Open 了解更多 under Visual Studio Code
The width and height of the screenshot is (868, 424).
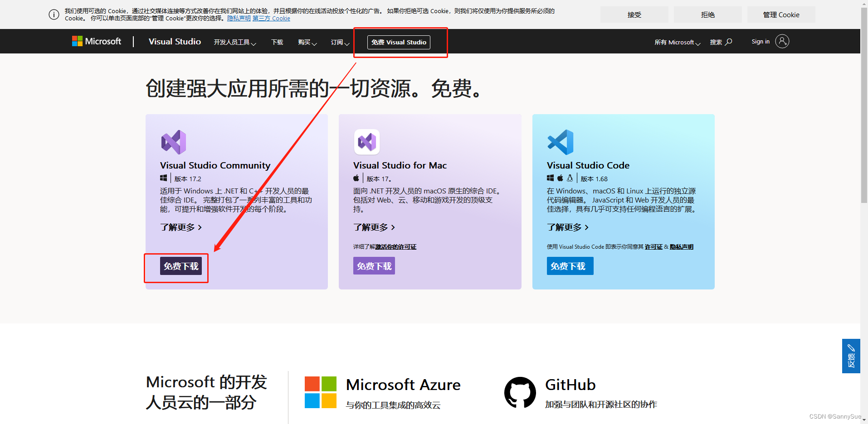pyautogui.click(x=568, y=227)
